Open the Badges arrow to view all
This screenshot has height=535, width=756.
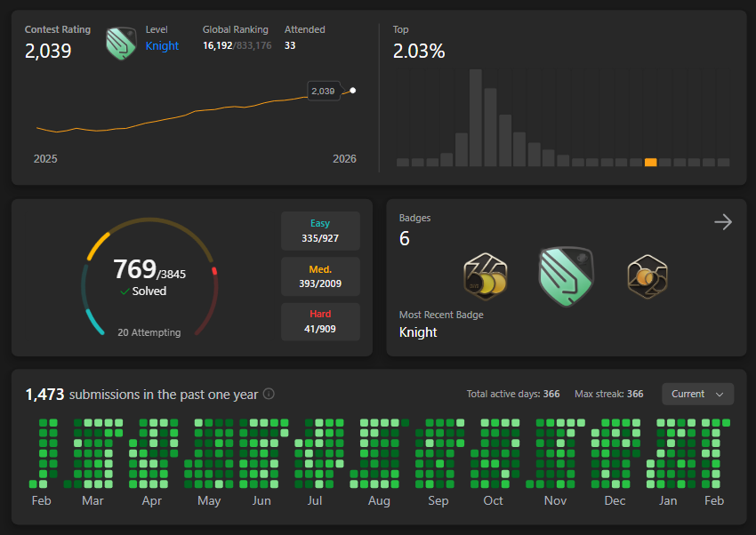point(723,222)
